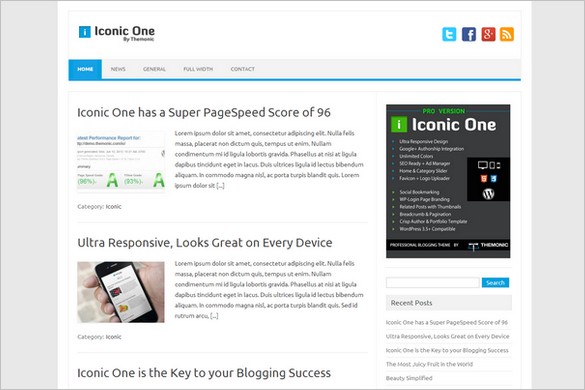This screenshot has height=390, width=585.
Task: Open recent post Ultra Responsive, Looks Great
Action: tap(447, 336)
